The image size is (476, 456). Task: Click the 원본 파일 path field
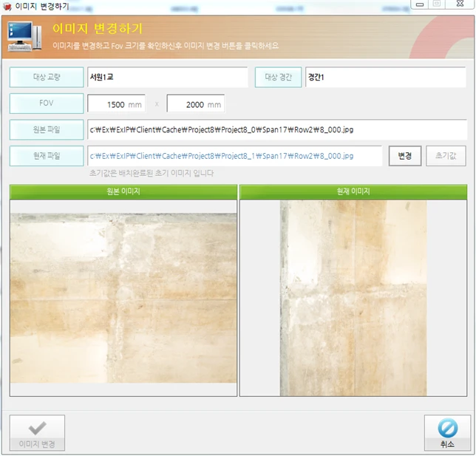(x=277, y=129)
